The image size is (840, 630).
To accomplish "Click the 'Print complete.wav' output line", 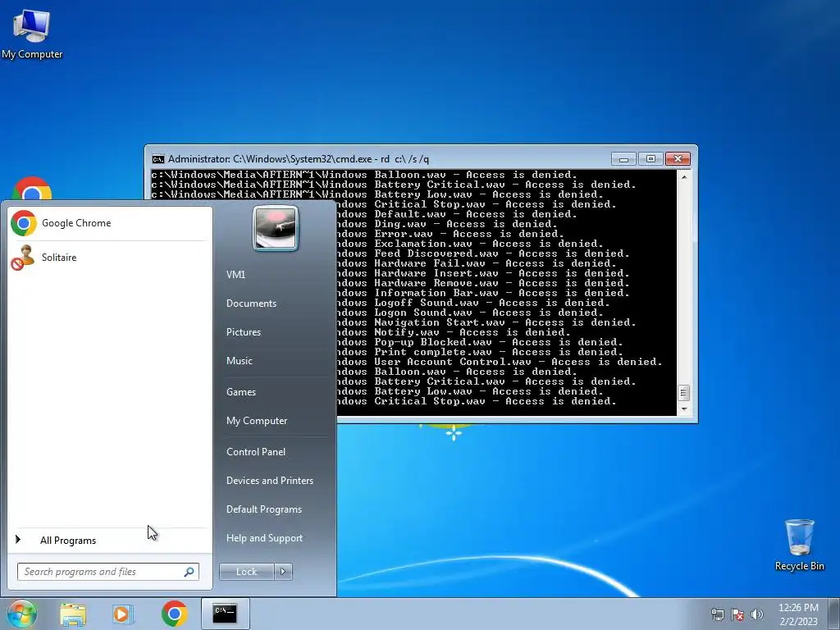I will 480,352.
